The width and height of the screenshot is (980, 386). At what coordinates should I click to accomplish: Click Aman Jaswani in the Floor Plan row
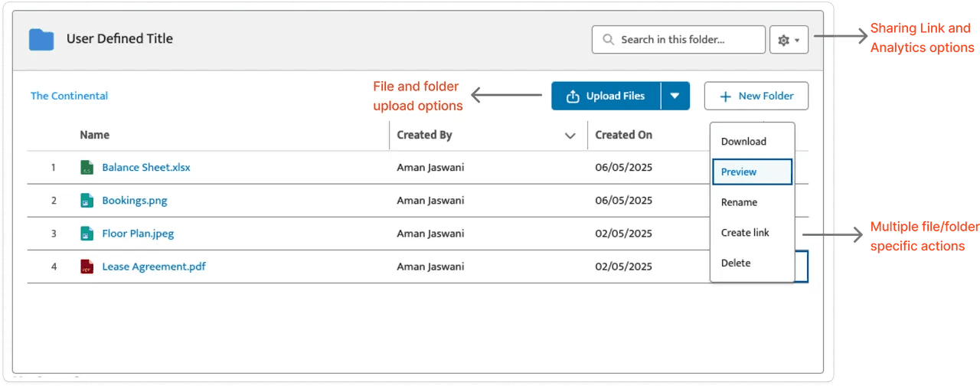click(x=430, y=234)
